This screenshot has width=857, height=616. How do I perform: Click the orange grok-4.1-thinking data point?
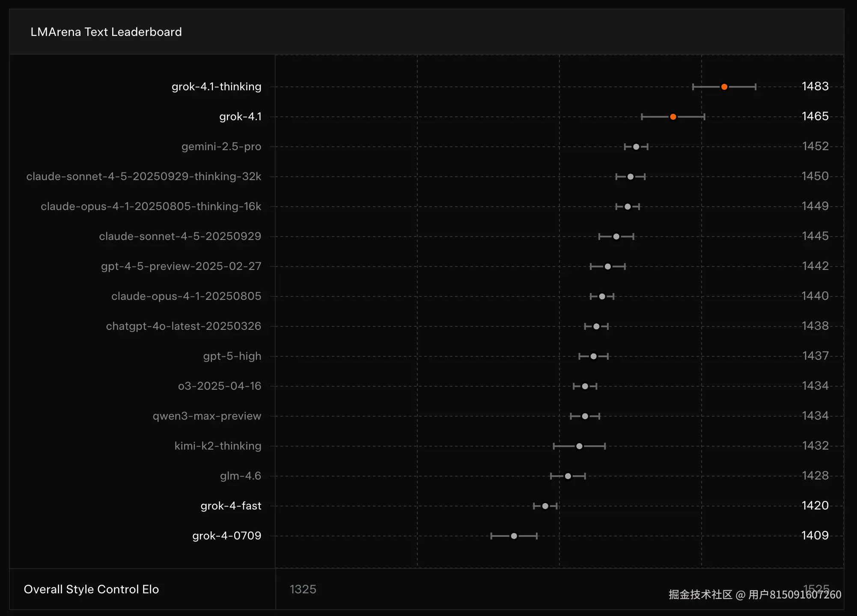click(x=724, y=87)
